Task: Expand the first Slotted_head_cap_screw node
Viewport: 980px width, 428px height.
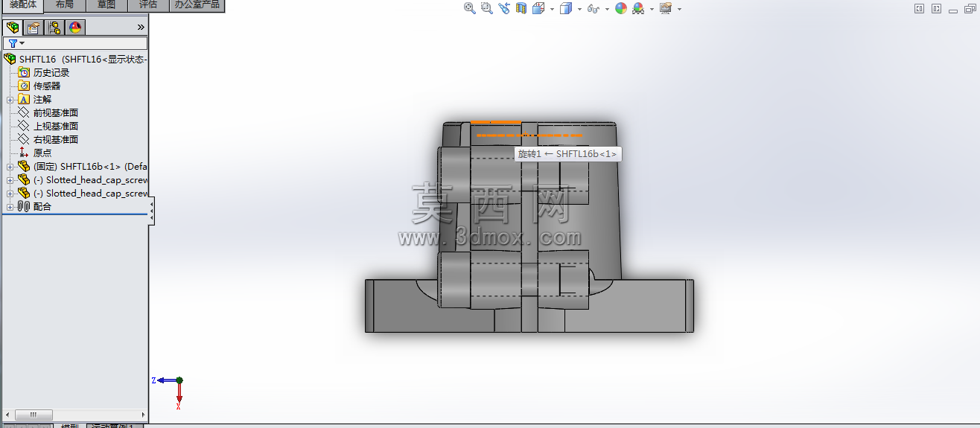Action: pos(10,180)
